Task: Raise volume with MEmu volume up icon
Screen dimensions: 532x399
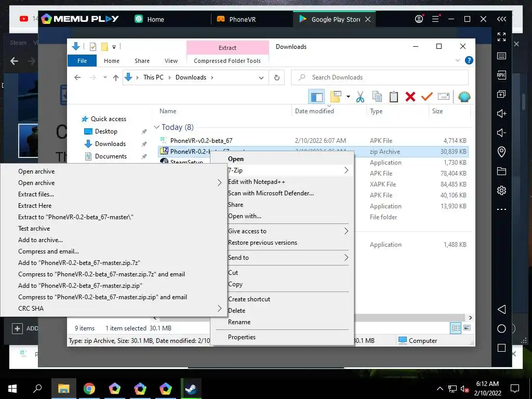Action: [501, 113]
